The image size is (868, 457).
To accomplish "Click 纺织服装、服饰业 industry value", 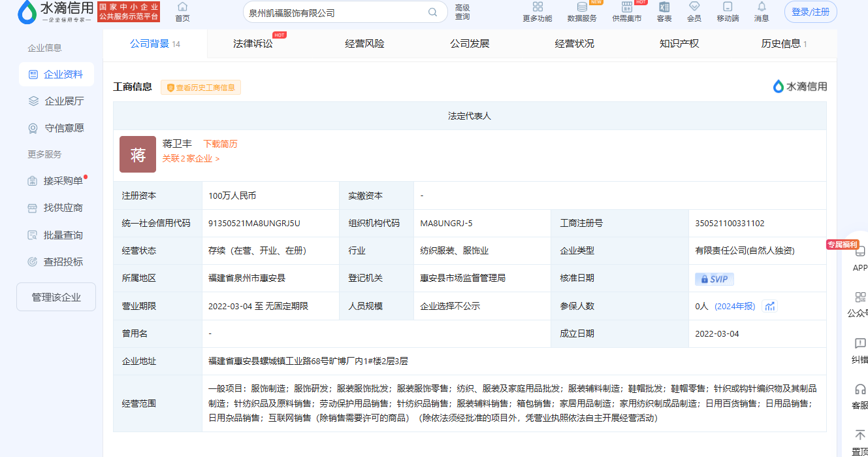I will click(x=454, y=251).
